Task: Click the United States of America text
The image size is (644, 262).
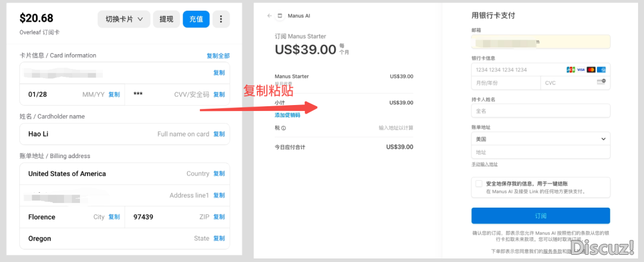Action: pyautogui.click(x=67, y=174)
